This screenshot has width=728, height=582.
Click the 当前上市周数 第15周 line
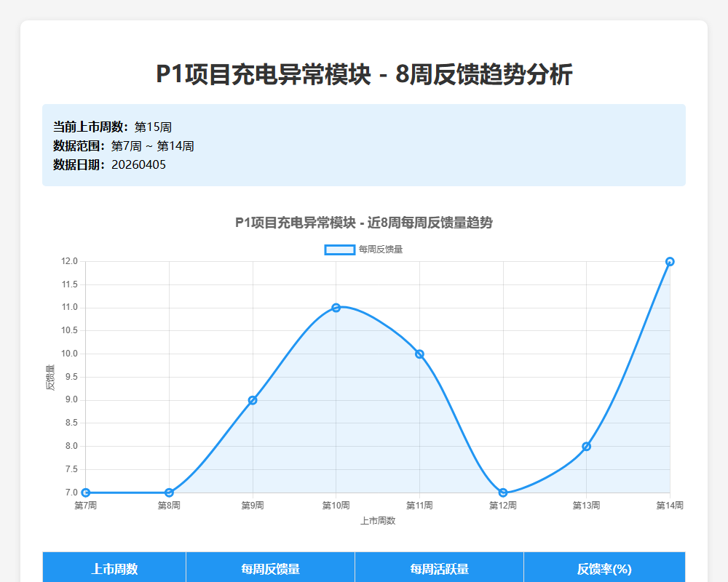pyautogui.click(x=112, y=127)
